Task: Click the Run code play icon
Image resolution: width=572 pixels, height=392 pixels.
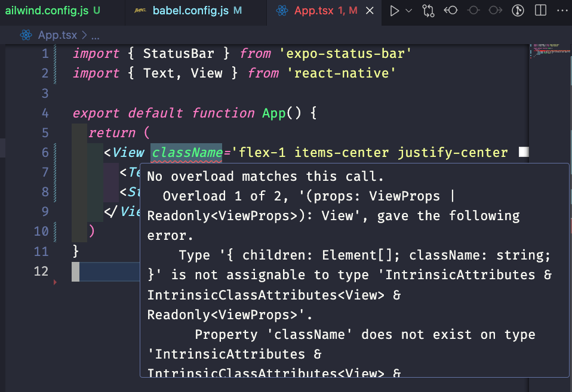Action: point(394,11)
